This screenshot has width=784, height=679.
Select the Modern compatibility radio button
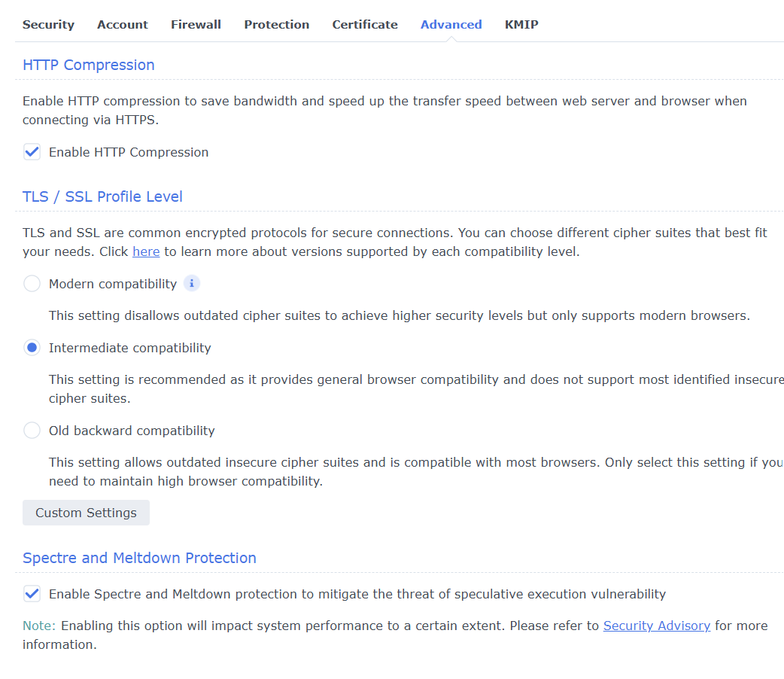[32, 284]
